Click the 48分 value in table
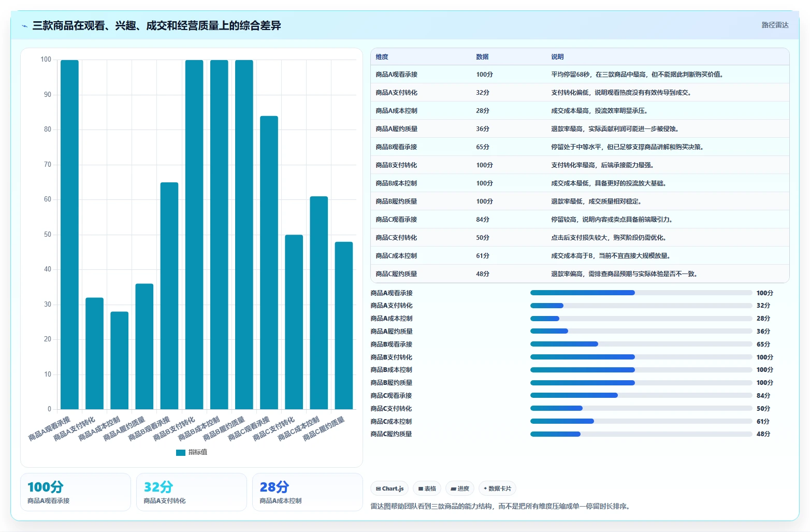Image resolution: width=810 pixels, height=532 pixels. click(x=483, y=274)
